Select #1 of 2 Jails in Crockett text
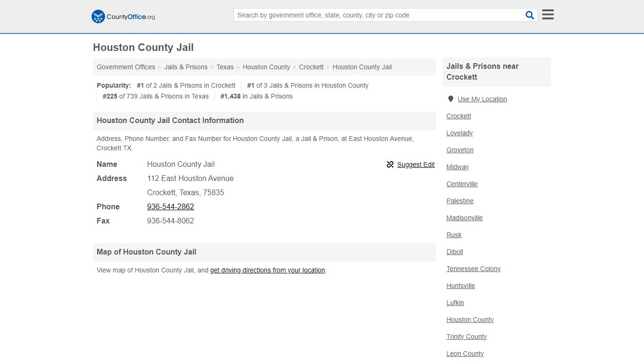The image size is (644, 362). pos(186,85)
